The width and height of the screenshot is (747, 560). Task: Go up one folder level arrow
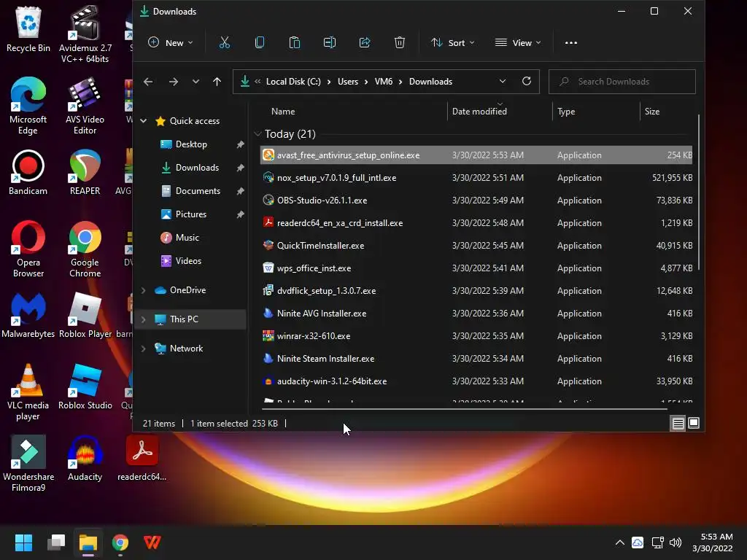217,82
